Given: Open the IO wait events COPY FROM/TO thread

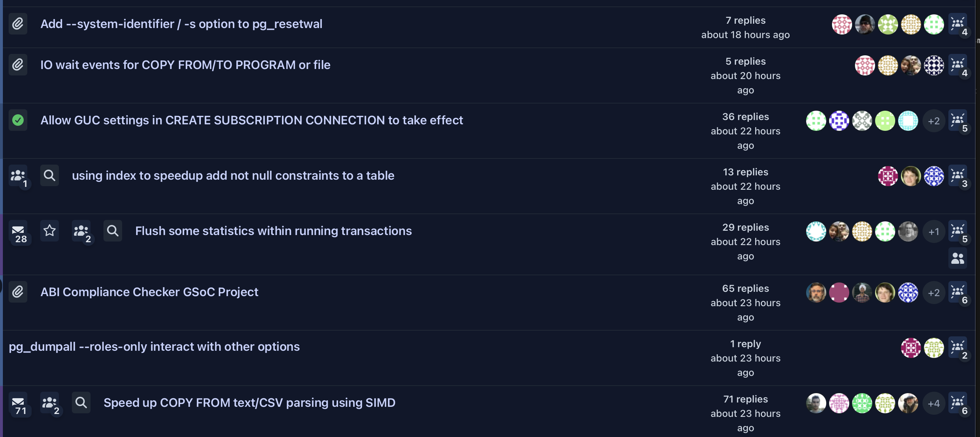Looking at the screenshot, I should (x=185, y=65).
